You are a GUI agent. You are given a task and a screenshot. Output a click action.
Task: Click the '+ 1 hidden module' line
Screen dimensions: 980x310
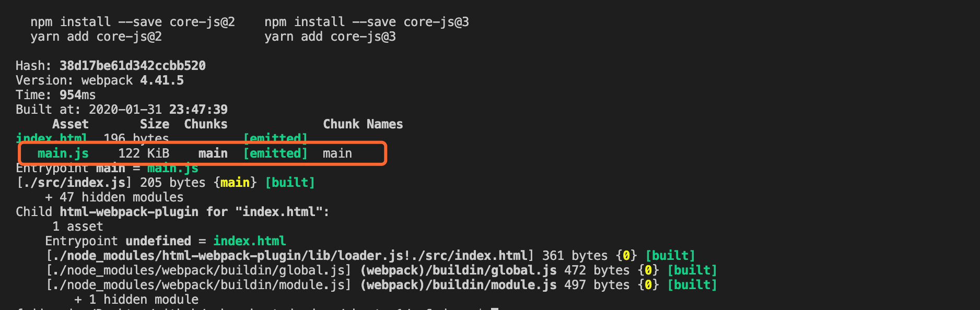(x=136, y=300)
